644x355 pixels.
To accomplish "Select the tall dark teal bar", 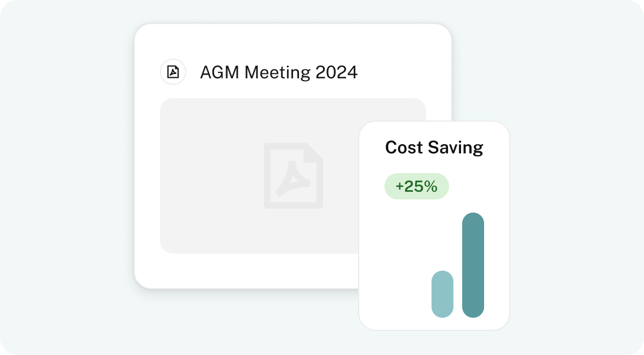I will tap(473, 265).
